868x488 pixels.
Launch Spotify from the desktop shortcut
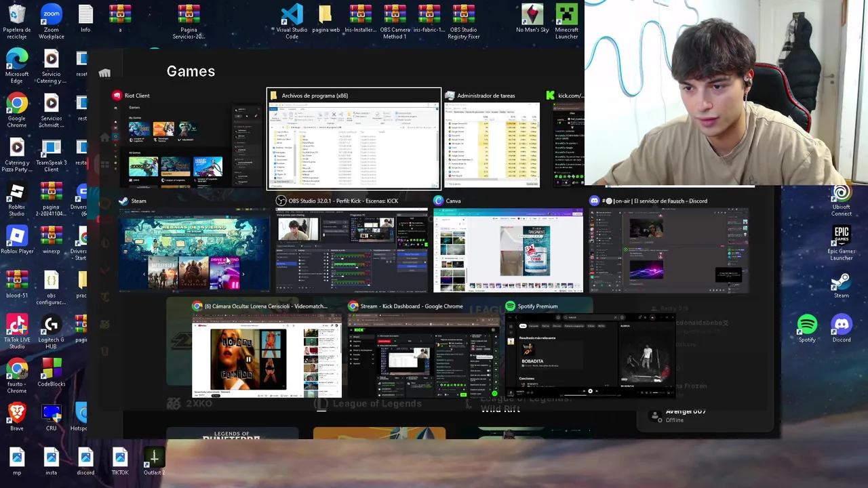click(x=807, y=328)
